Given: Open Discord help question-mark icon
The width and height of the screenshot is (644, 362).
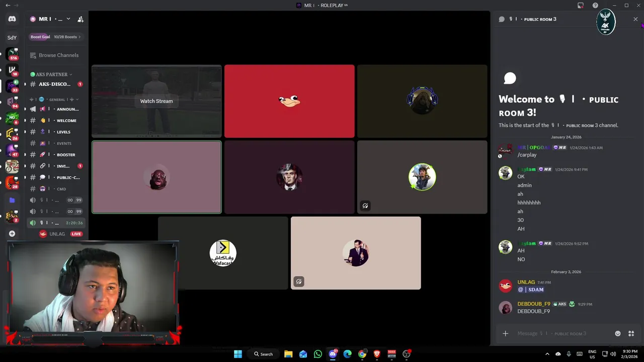Looking at the screenshot, I should 596,6.
